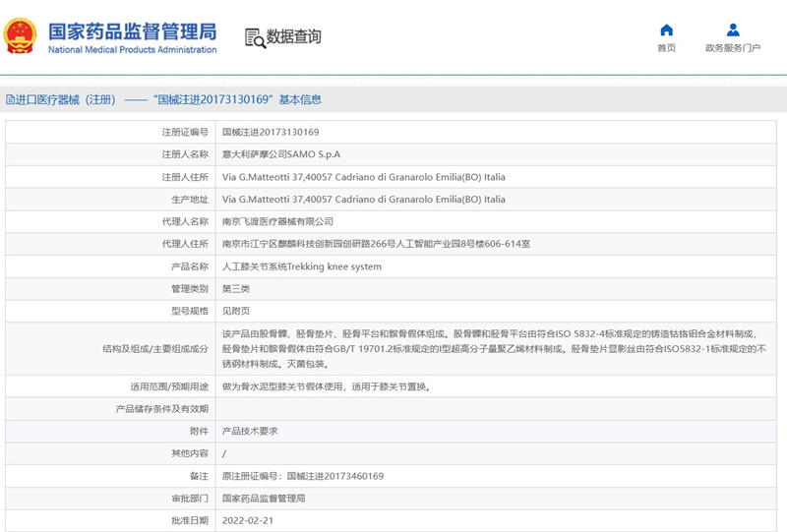The height and width of the screenshot is (532, 787).
Task: Click agent name 南京飞渡医疗器械有限公司
Action: tap(277, 221)
